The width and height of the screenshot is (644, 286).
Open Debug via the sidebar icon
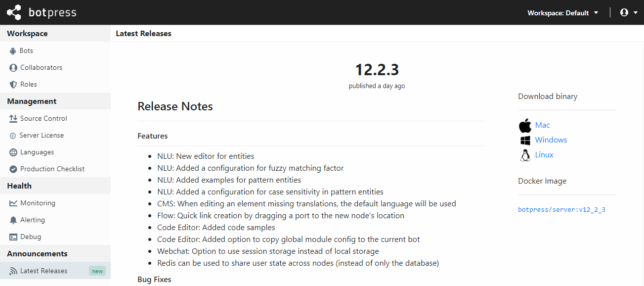coord(12,237)
